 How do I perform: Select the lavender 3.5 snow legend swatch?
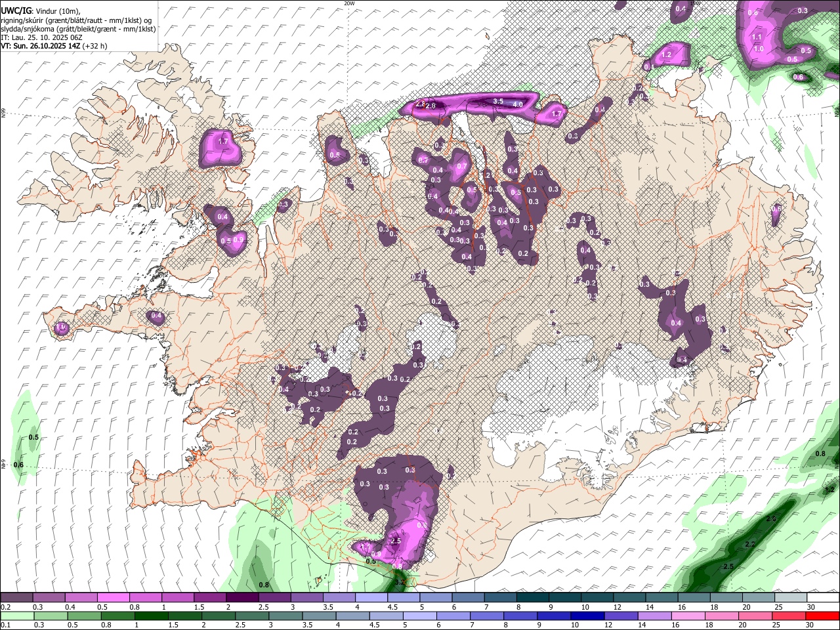[339, 598]
